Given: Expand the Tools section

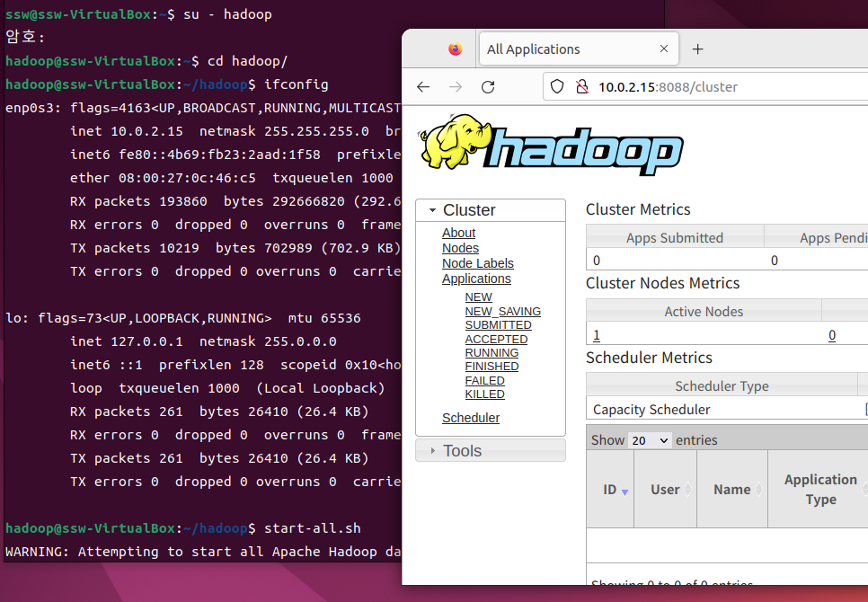Looking at the screenshot, I should point(491,451).
